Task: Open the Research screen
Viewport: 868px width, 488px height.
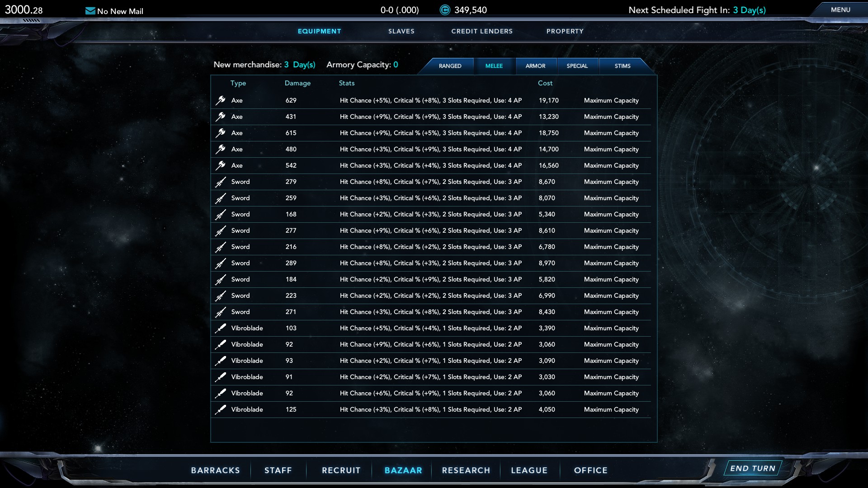Action: pyautogui.click(x=466, y=470)
